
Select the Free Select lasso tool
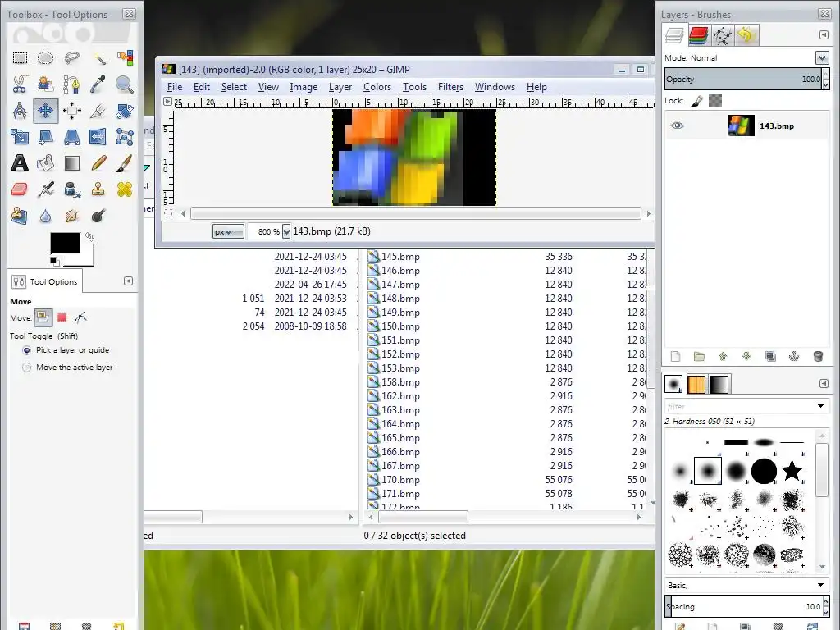tap(72, 58)
